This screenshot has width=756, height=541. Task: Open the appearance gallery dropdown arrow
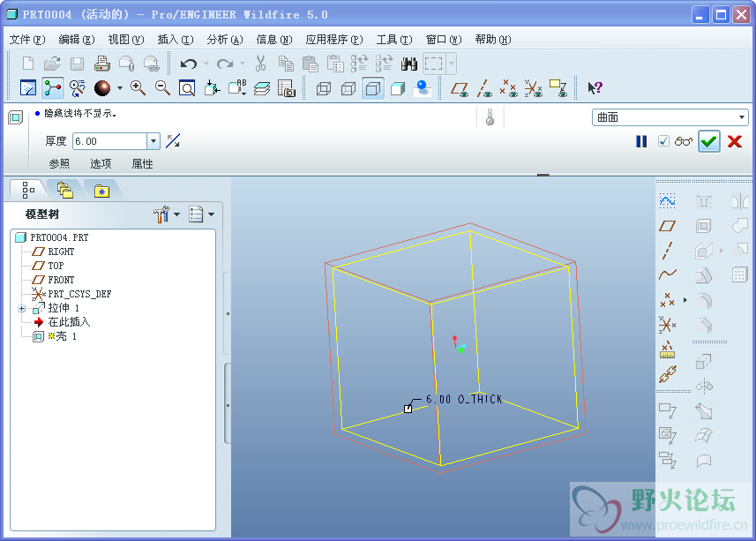click(120, 88)
